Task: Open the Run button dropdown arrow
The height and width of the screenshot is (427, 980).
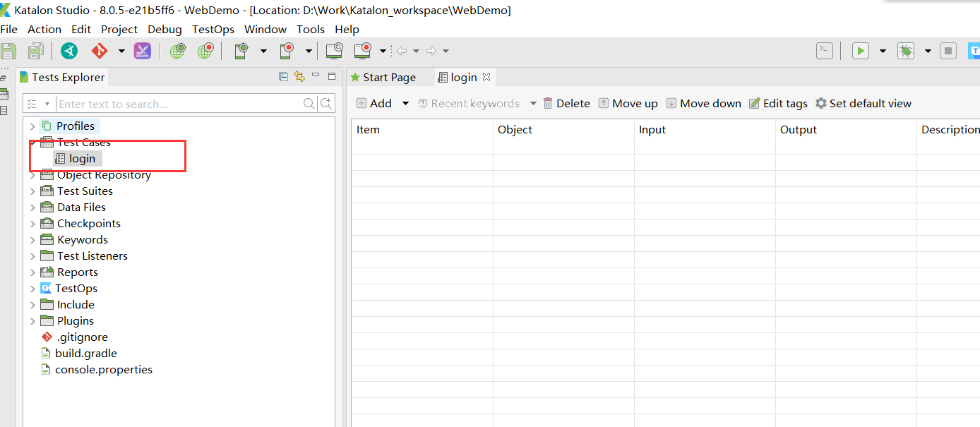Action: 882,51
